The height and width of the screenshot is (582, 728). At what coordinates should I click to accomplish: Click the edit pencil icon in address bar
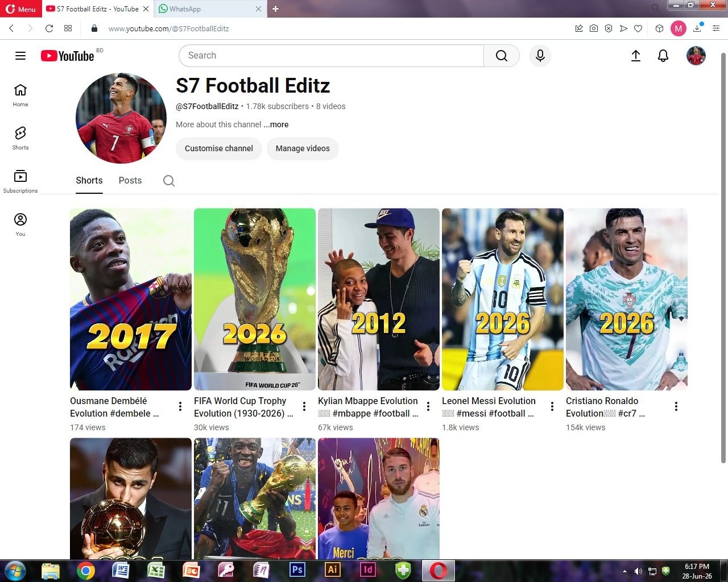[579, 28]
